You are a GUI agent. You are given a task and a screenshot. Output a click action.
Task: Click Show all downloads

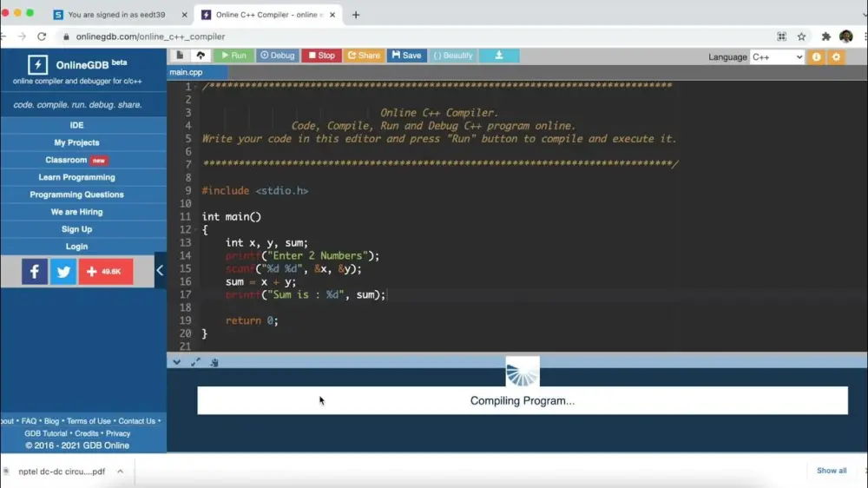(x=832, y=471)
